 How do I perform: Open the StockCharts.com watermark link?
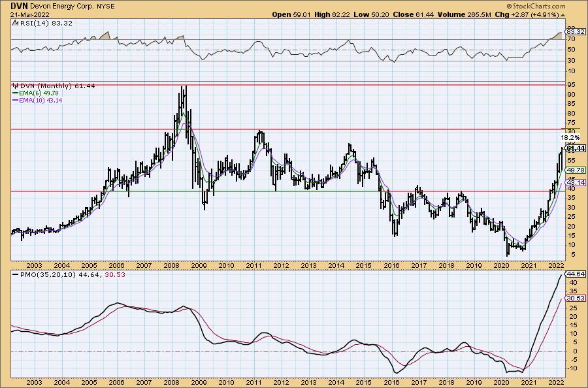pyautogui.click(x=536, y=7)
